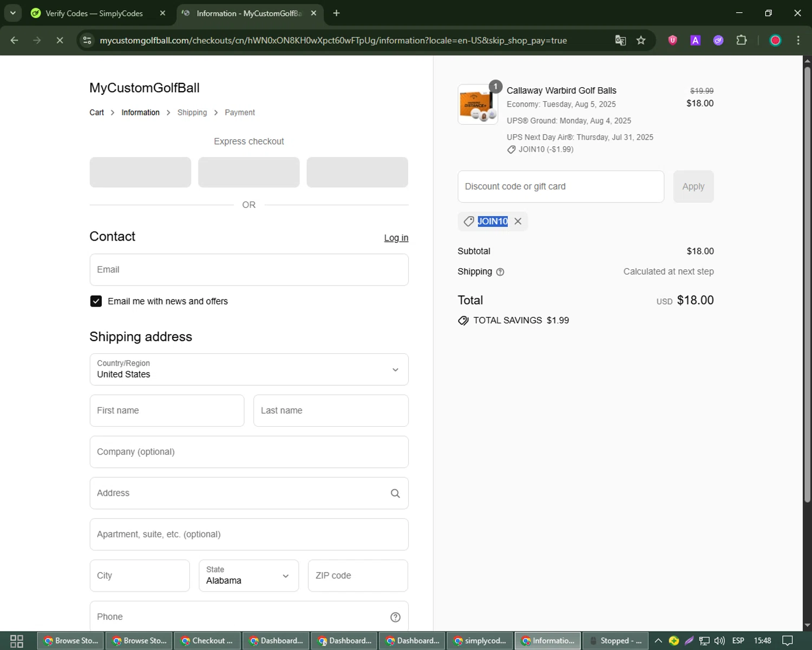Focus the Apartment, suite field

(x=249, y=535)
